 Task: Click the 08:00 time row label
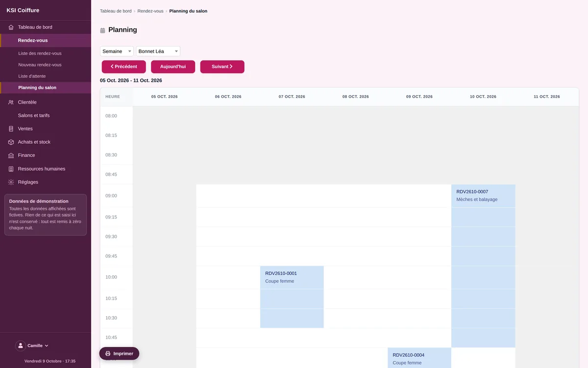point(111,116)
